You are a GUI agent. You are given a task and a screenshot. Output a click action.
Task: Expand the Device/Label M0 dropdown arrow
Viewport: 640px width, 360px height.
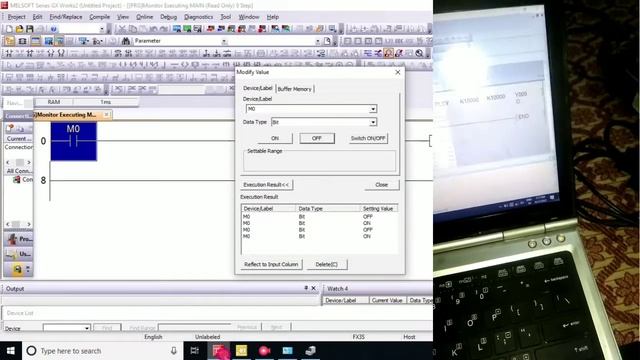pos(373,109)
